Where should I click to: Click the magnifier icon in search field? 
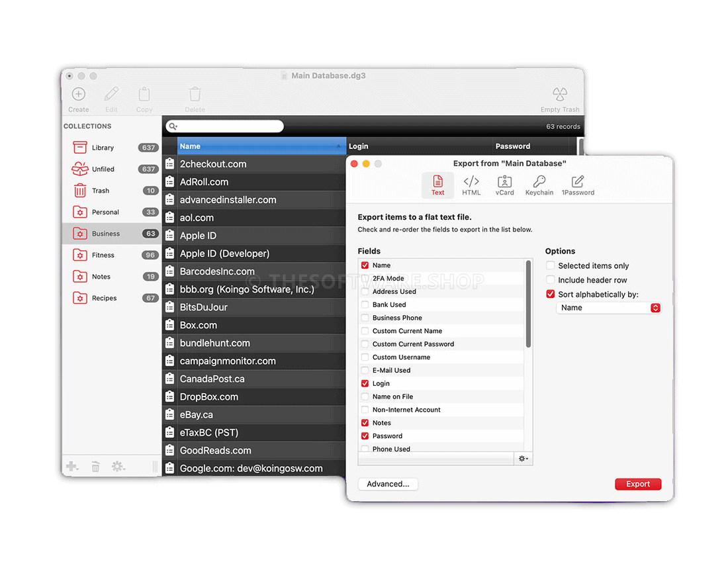(173, 126)
